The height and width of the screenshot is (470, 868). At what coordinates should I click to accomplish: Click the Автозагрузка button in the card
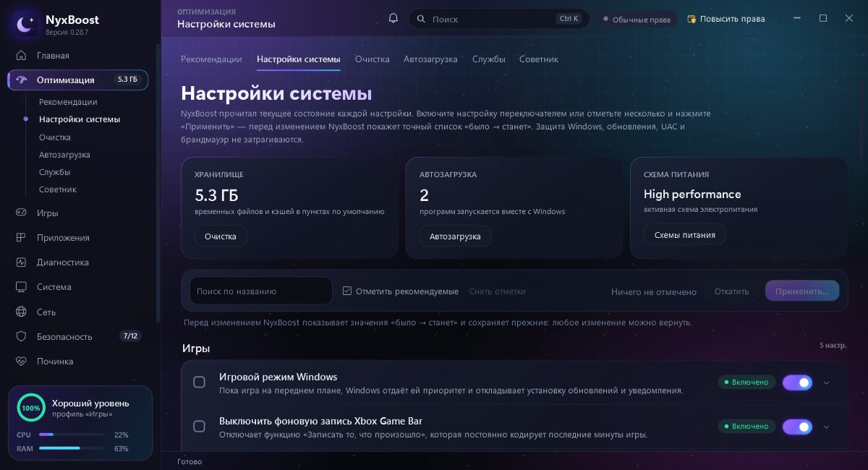[455, 236]
